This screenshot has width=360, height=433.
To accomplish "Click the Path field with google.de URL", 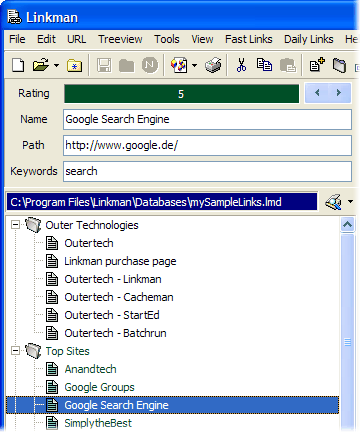I will pyautogui.click(x=207, y=145).
